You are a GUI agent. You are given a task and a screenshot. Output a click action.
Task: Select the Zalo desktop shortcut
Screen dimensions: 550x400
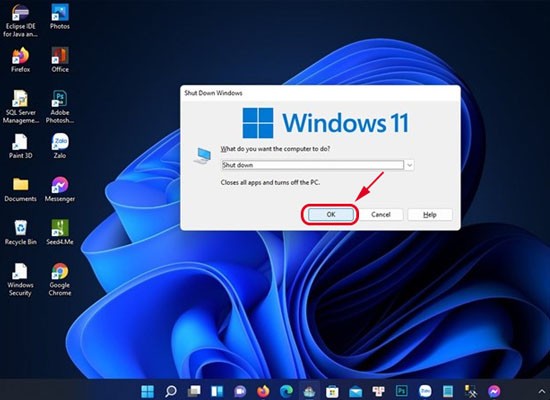[x=60, y=146]
